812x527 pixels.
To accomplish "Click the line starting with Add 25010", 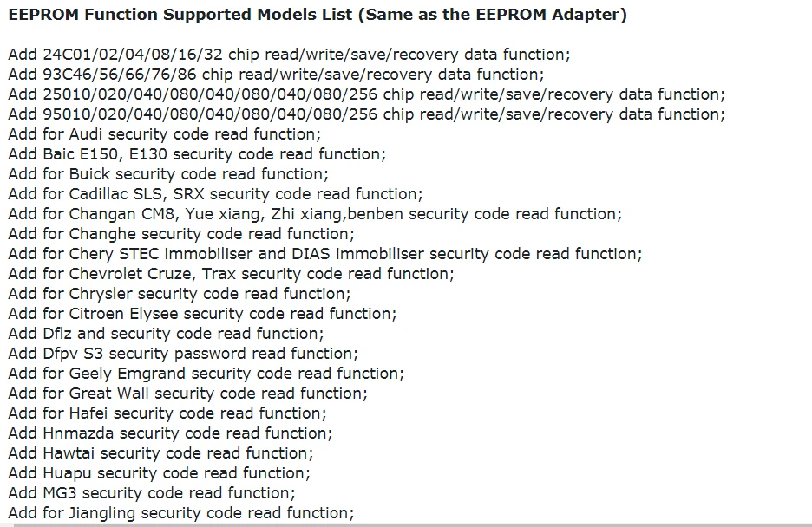I will pos(367,94).
